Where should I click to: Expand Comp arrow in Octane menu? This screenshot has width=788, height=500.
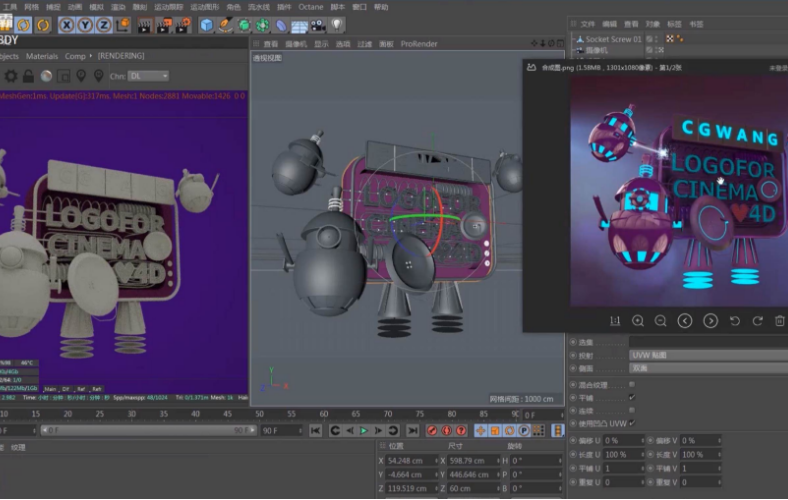coord(91,56)
